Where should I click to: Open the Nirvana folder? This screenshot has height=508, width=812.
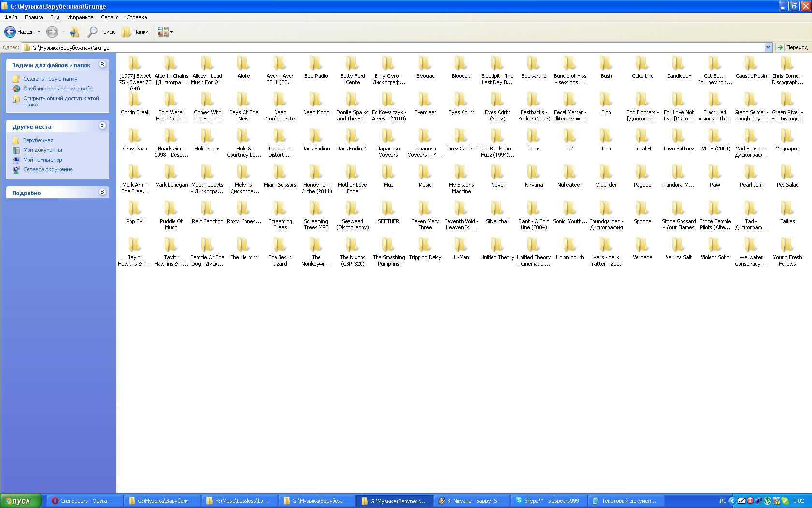[534, 175]
